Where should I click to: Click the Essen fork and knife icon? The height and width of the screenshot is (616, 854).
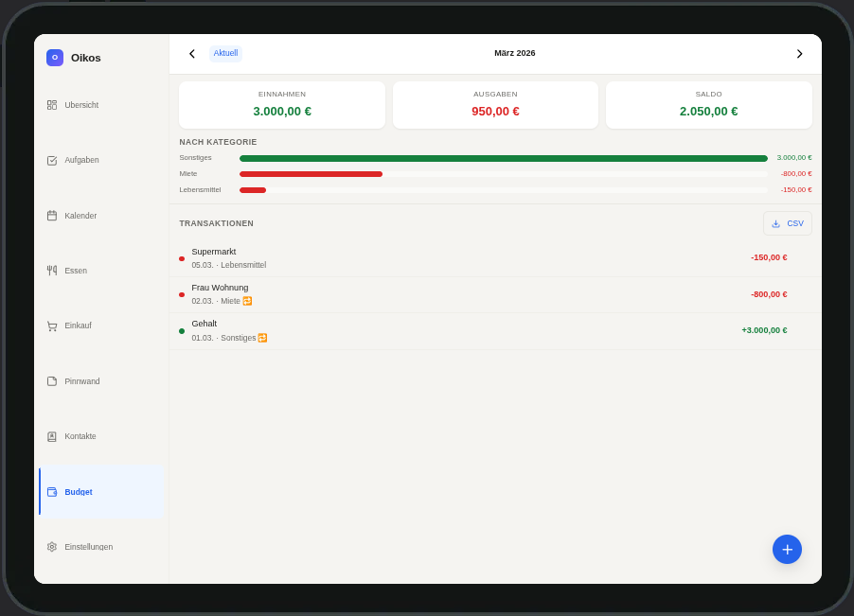pyautogui.click(x=52, y=271)
